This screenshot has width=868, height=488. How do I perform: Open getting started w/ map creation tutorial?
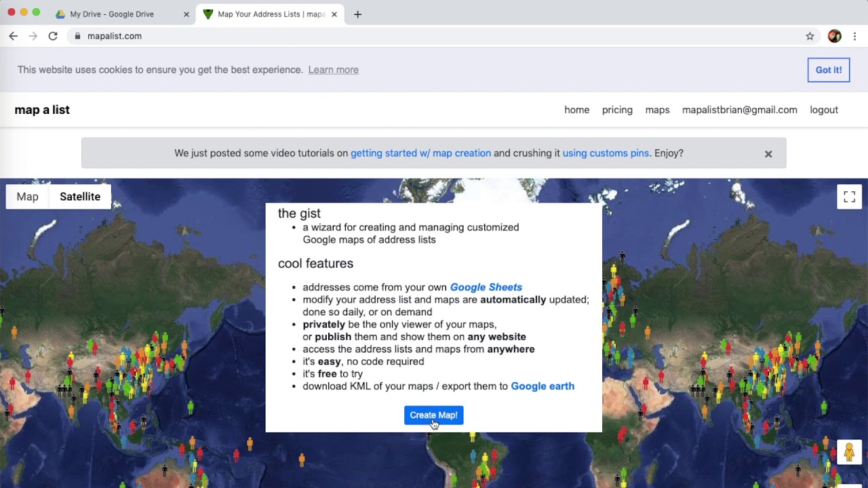[420, 153]
